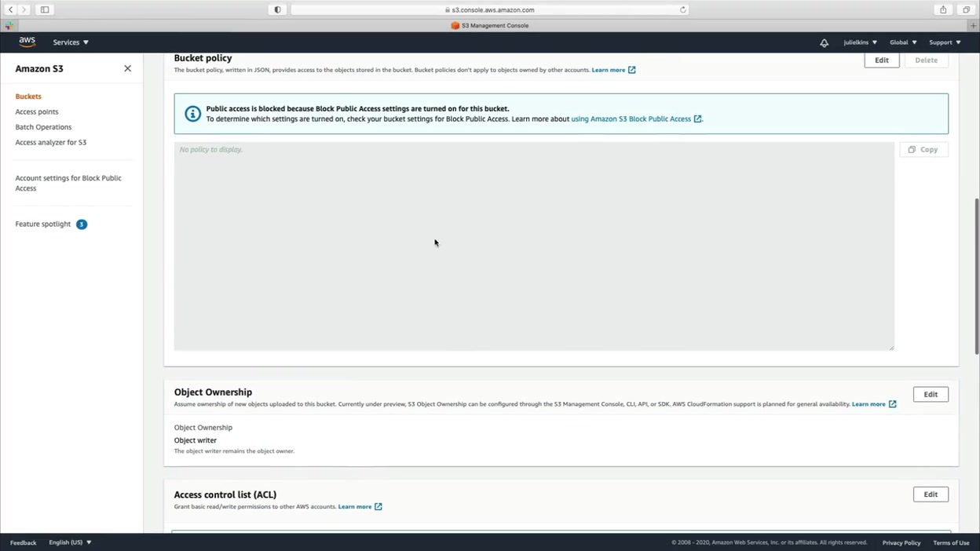Click the Delete bucket policy button
This screenshot has height=551, width=980.
[927, 60]
